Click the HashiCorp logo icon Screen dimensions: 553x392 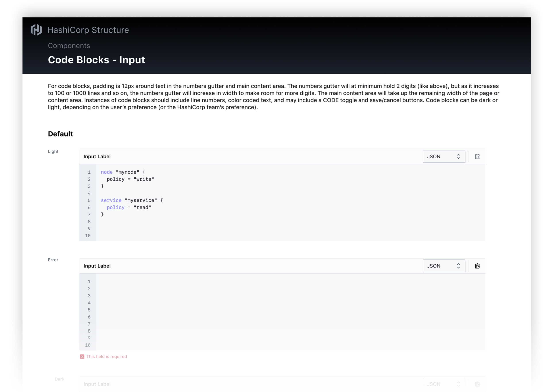point(36,30)
